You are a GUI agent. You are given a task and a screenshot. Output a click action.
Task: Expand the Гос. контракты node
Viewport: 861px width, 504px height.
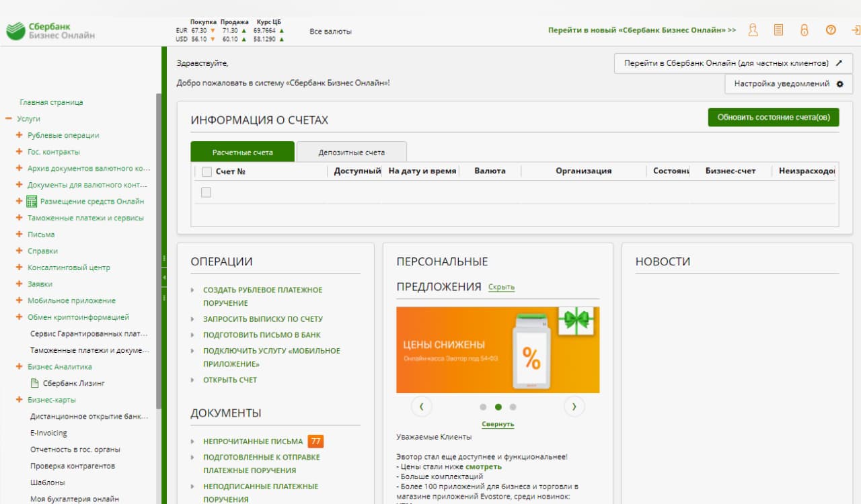(x=20, y=152)
